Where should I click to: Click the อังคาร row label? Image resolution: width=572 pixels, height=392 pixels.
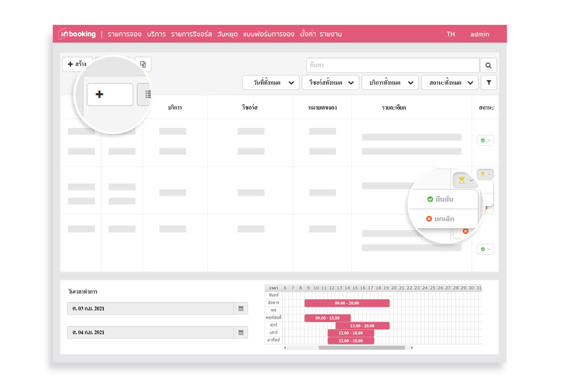coord(273,303)
